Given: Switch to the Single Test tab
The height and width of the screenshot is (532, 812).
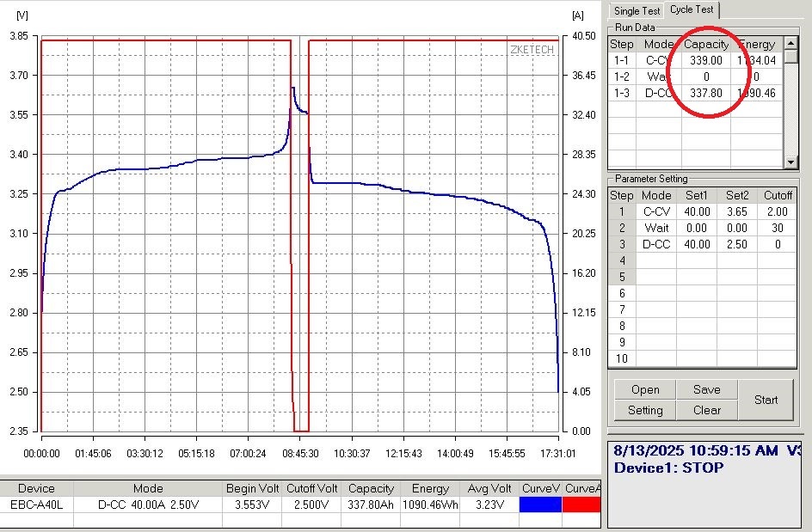Looking at the screenshot, I should 636,10.
